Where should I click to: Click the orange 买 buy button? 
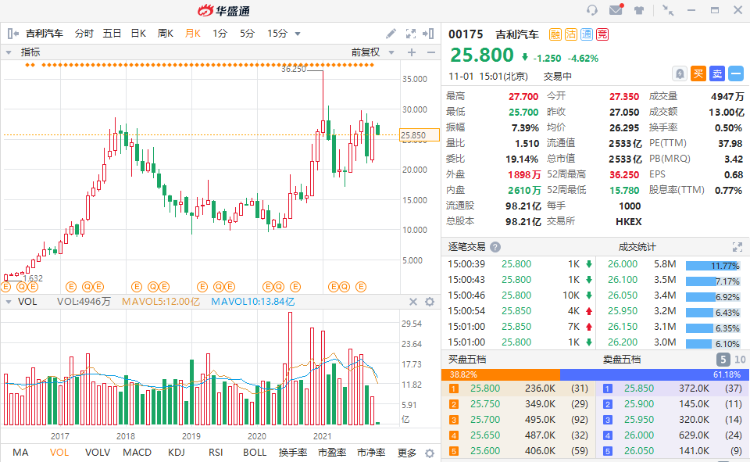coord(698,74)
